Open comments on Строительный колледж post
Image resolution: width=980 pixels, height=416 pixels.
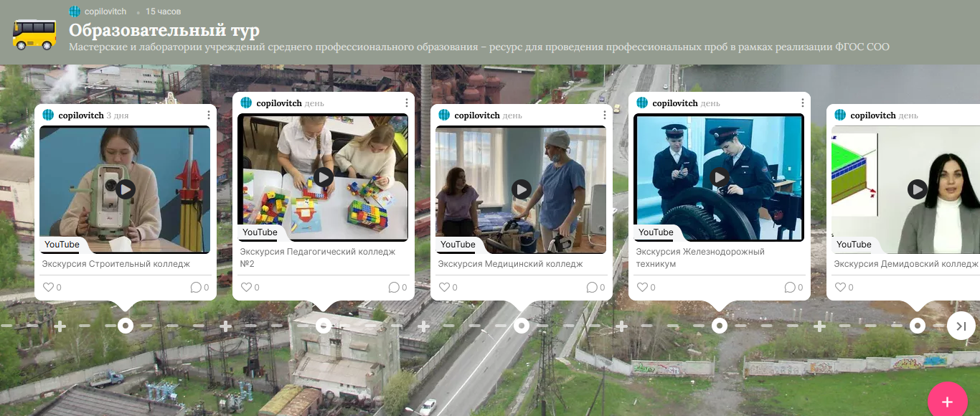196,288
